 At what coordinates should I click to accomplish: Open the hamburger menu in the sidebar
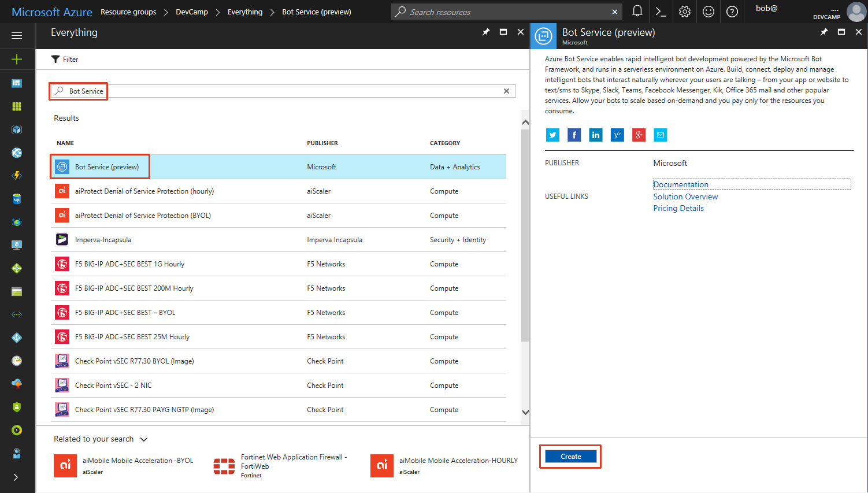point(17,35)
